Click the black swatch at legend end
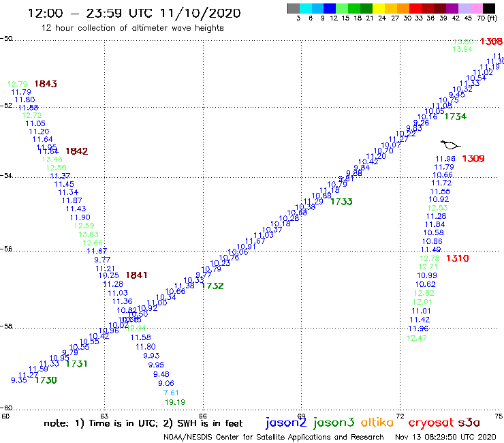This screenshot has width=504, height=443. (x=488, y=8)
